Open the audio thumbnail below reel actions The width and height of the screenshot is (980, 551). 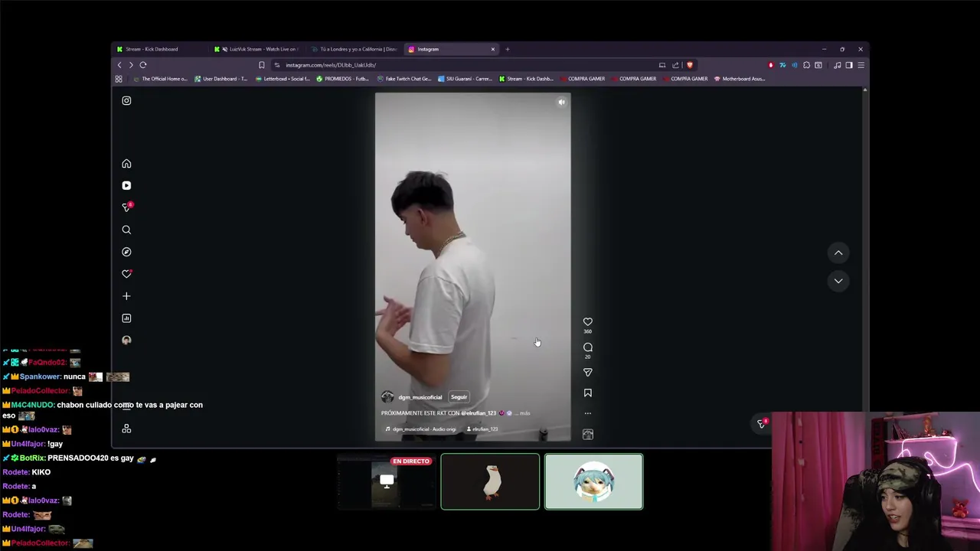pos(587,434)
